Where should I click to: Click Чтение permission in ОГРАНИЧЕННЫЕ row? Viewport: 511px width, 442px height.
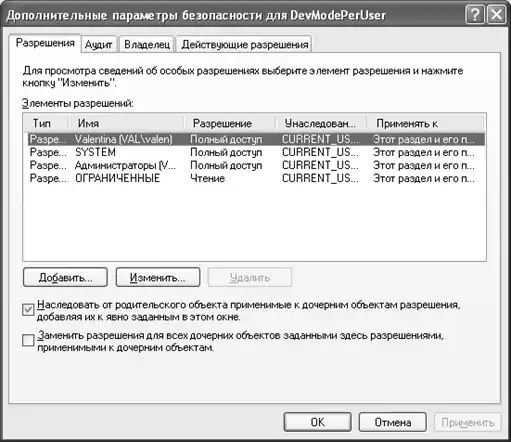click(x=207, y=178)
